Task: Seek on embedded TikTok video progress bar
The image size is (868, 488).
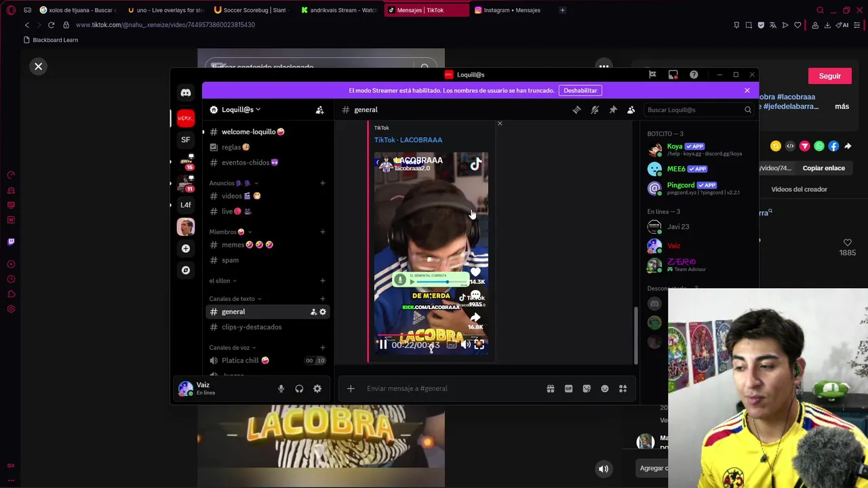Action: pyautogui.click(x=431, y=336)
